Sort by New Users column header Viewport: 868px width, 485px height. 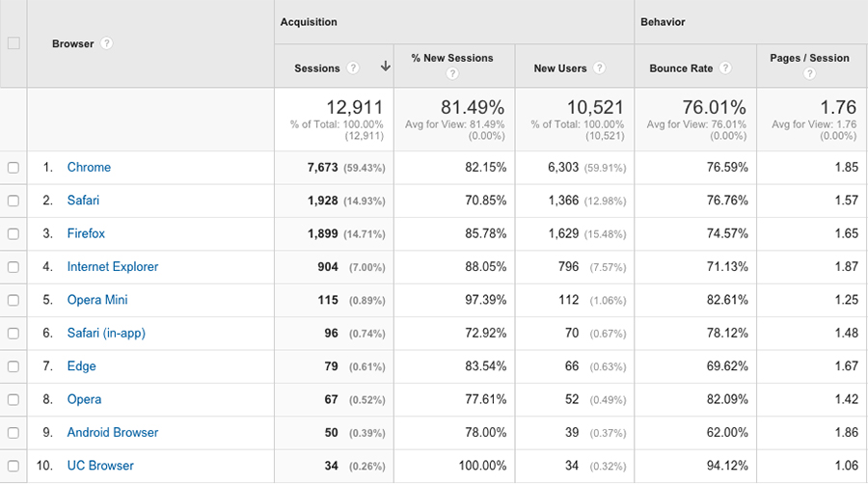560,68
